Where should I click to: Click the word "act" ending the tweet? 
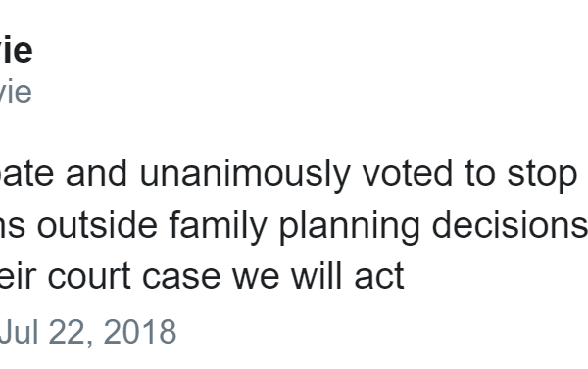pos(379,276)
